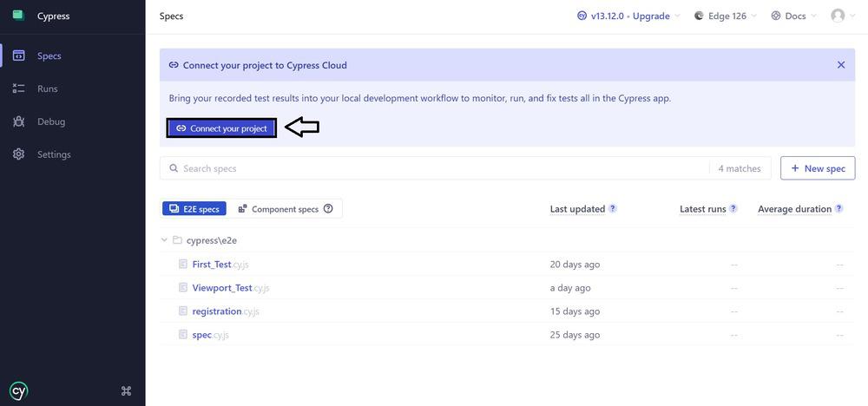The image size is (868, 406).
Task: Click the a day ago timestamp
Action: pos(570,288)
